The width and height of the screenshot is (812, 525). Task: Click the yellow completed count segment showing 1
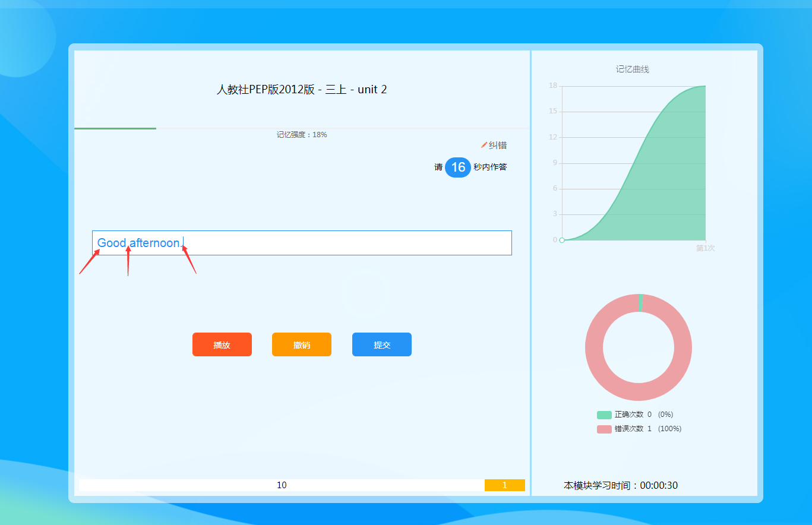tap(505, 485)
